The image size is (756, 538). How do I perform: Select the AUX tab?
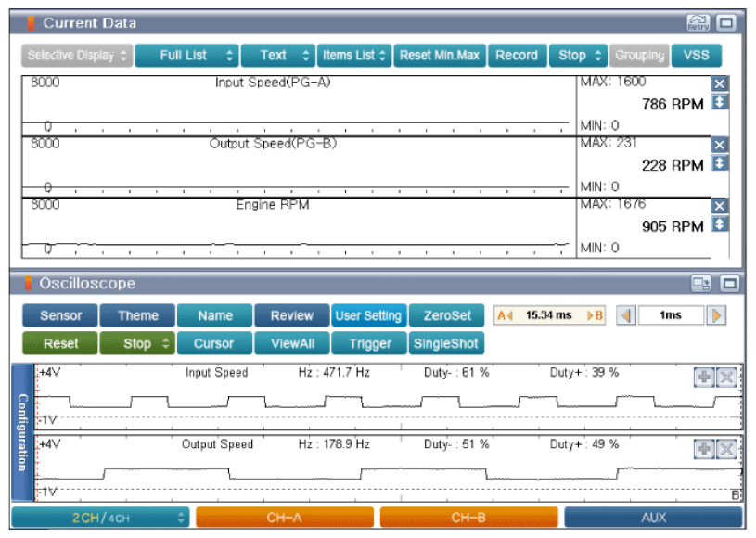coord(653,518)
